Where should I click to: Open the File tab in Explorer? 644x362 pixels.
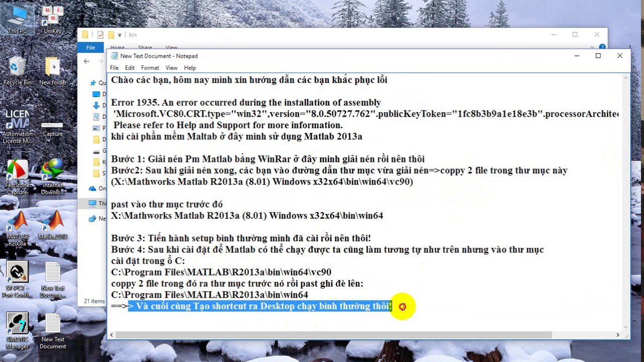tap(91, 47)
